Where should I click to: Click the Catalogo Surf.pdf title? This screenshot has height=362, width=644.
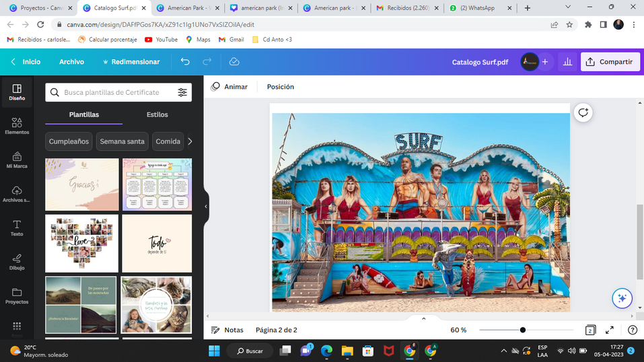click(x=480, y=62)
